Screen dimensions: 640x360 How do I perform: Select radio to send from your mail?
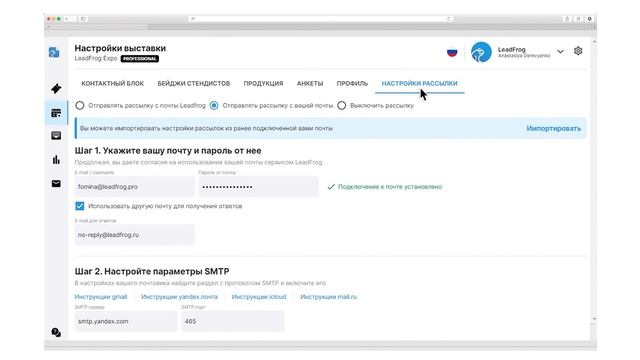point(214,106)
